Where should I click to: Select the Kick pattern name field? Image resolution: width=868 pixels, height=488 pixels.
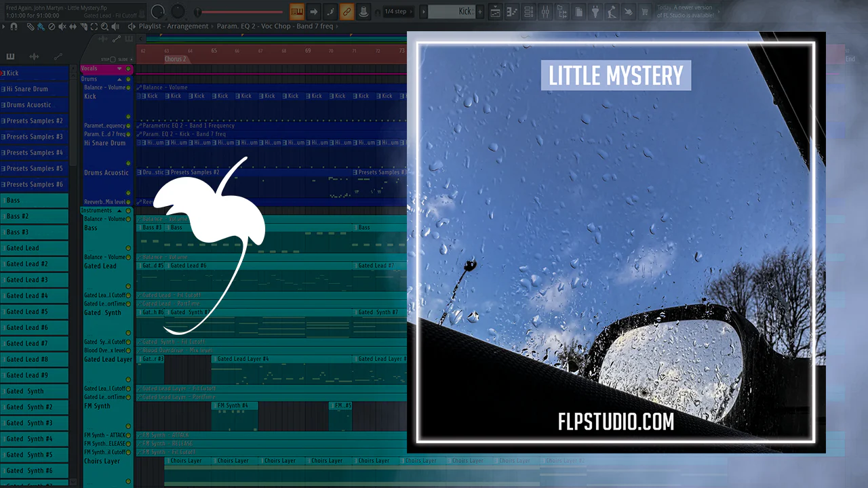click(452, 12)
